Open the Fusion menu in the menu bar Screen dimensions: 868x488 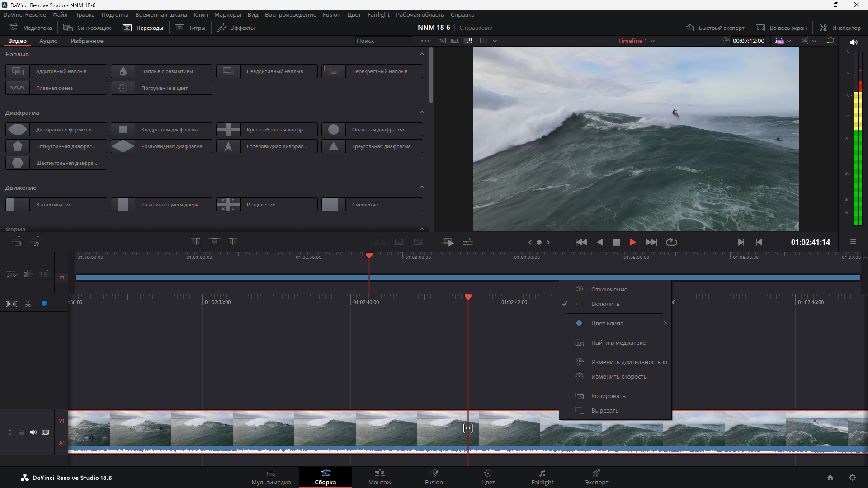pos(331,15)
